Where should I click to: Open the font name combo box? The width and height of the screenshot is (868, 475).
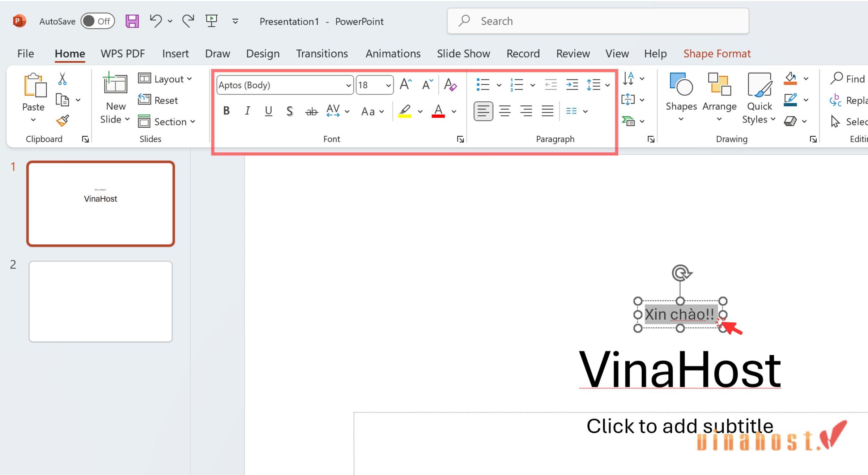[x=285, y=85]
